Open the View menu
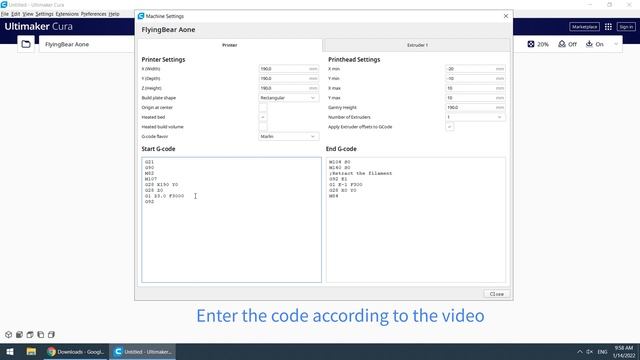This screenshot has width=640, height=360. (28, 14)
